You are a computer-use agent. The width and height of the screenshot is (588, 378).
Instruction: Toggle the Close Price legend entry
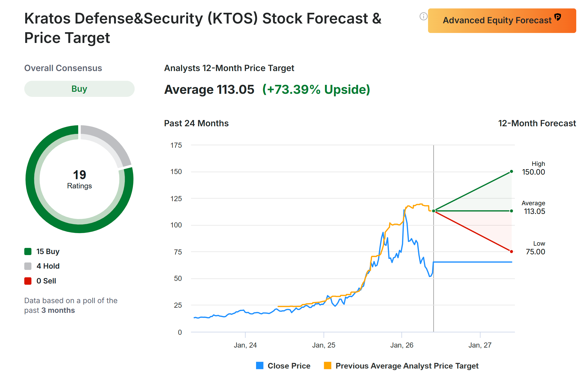(283, 366)
